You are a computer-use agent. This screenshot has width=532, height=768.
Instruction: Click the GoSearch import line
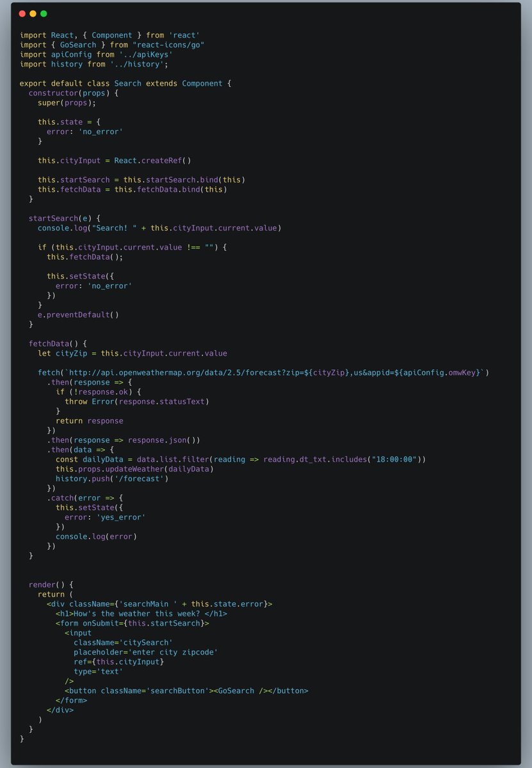pyautogui.click(x=112, y=44)
